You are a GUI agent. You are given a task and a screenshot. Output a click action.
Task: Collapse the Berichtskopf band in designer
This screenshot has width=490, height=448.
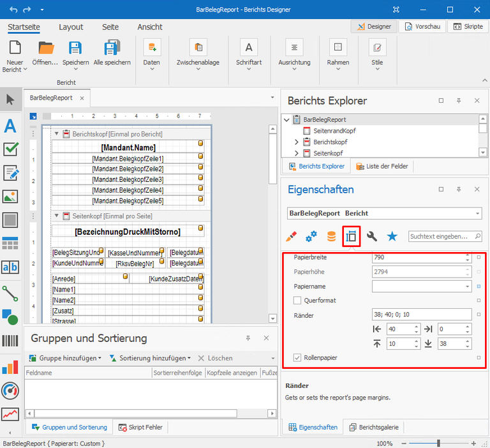point(57,134)
